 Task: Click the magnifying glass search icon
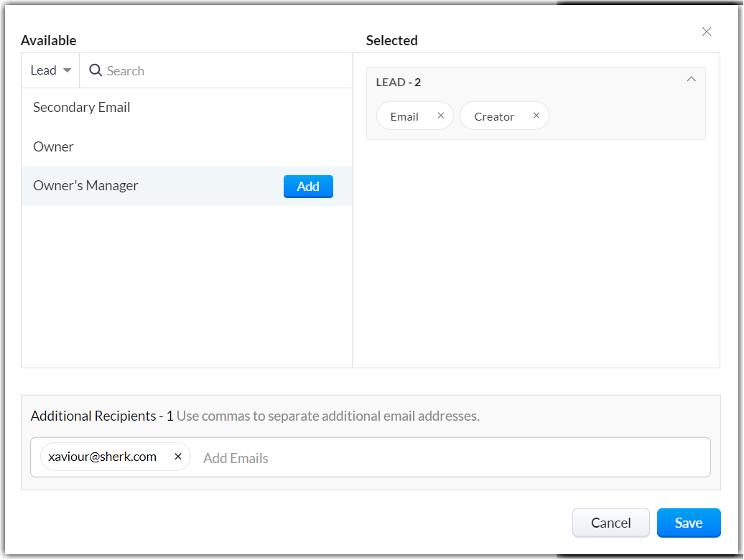point(96,70)
